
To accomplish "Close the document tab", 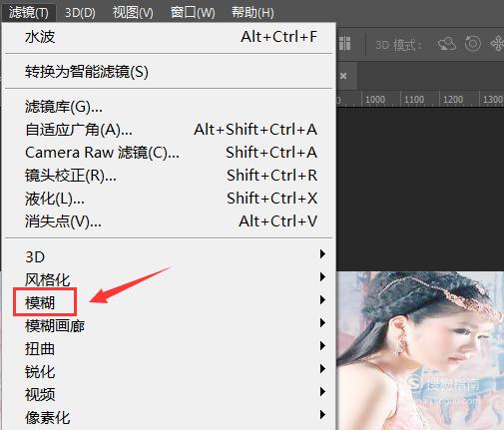I will coord(343,76).
